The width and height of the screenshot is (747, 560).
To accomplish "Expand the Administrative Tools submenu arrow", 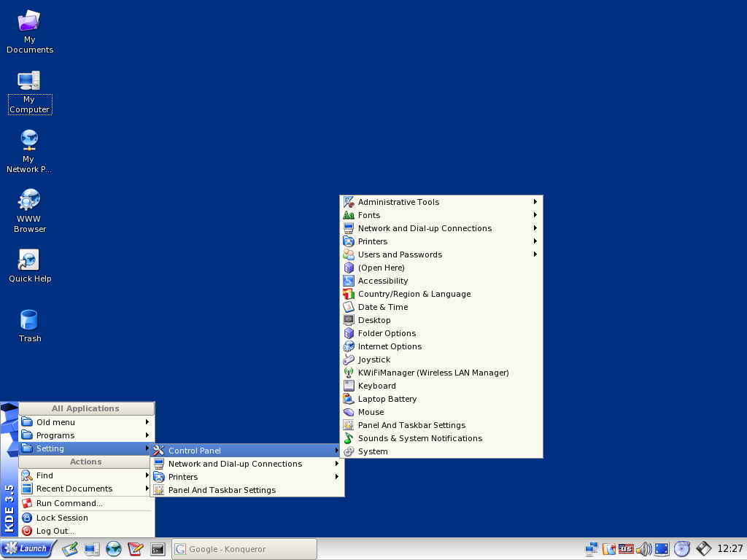I will coord(535,202).
